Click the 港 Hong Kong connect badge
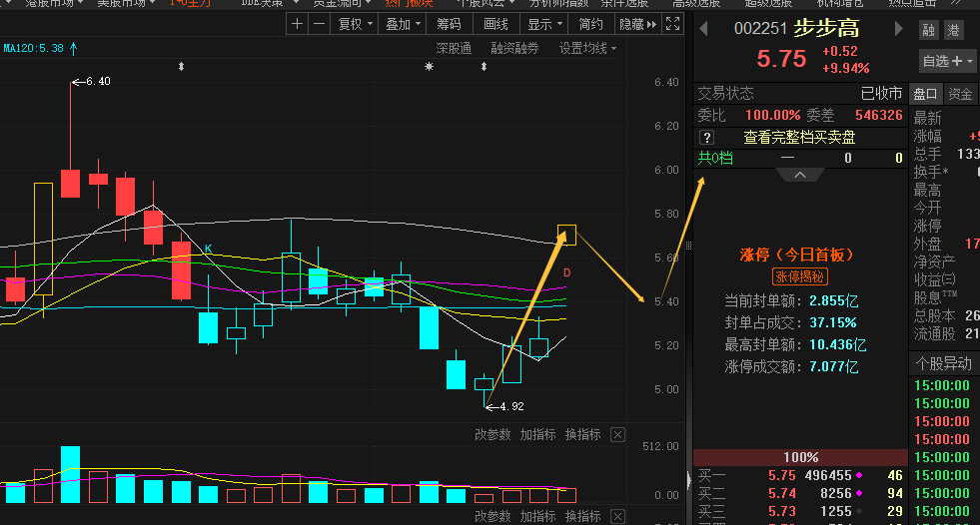 (x=953, y=30)
